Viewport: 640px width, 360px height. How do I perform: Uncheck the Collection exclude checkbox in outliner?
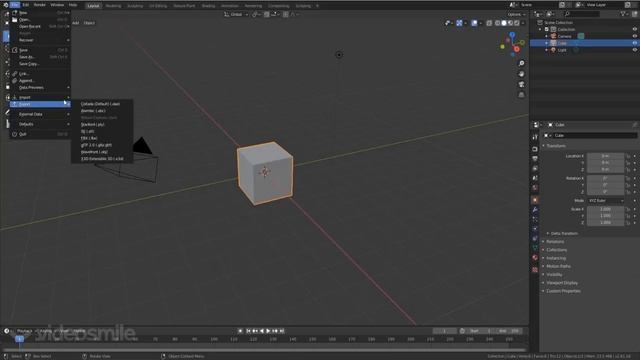point(547,29)
